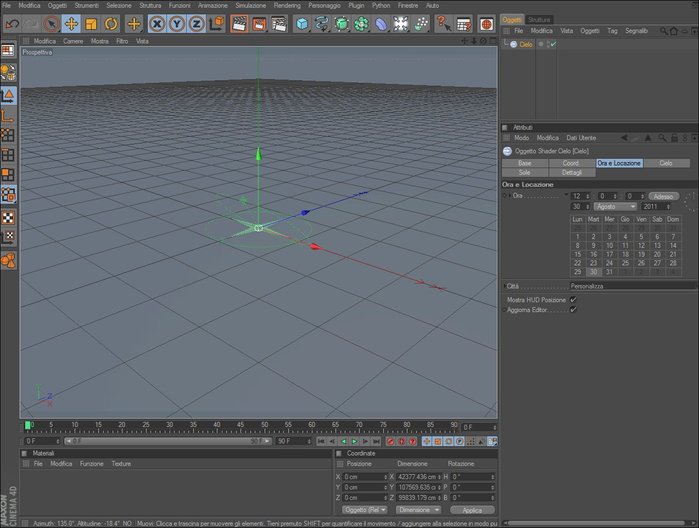Open the Dimensione dropdown
The image size is (699, 528).
[x=418, y=510]
